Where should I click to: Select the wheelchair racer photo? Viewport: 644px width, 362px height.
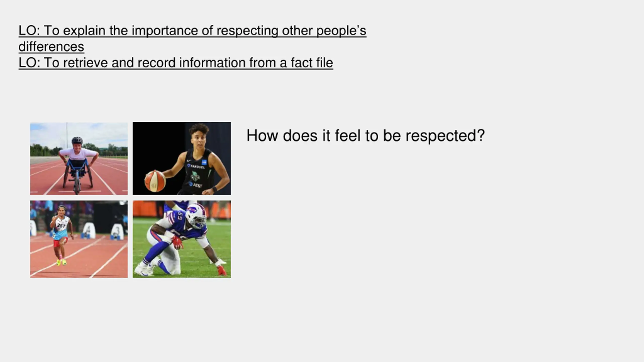coord(79,159)
